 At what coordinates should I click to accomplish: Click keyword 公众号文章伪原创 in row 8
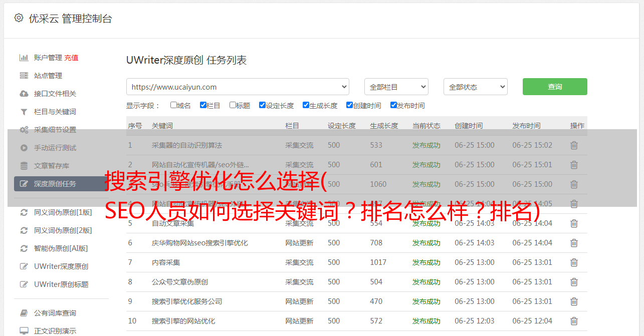click(x=180, y=282)
